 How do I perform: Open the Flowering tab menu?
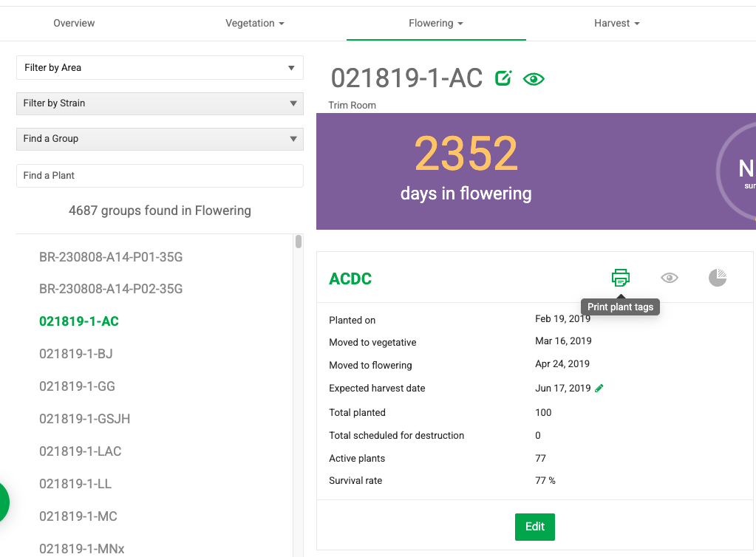click(436, 24)
